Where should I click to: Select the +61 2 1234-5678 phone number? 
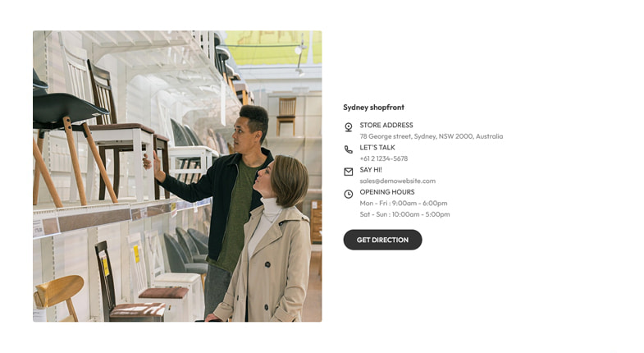point(384,158)
